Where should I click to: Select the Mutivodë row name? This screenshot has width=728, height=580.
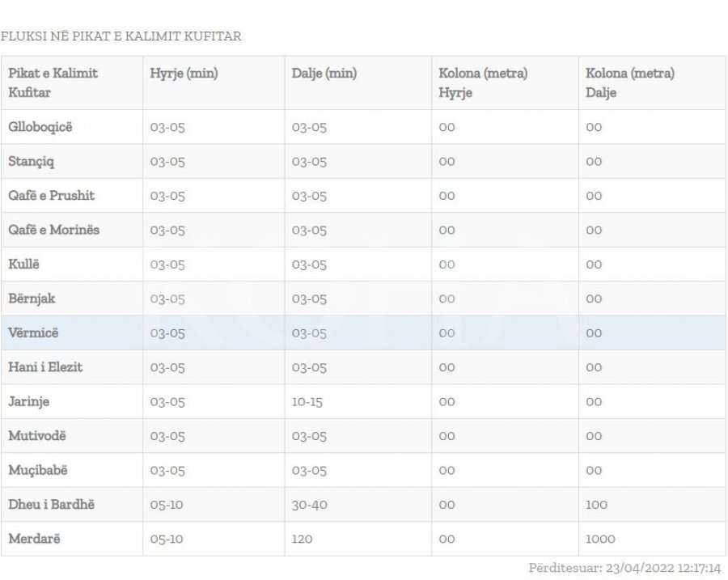(37, 436)
